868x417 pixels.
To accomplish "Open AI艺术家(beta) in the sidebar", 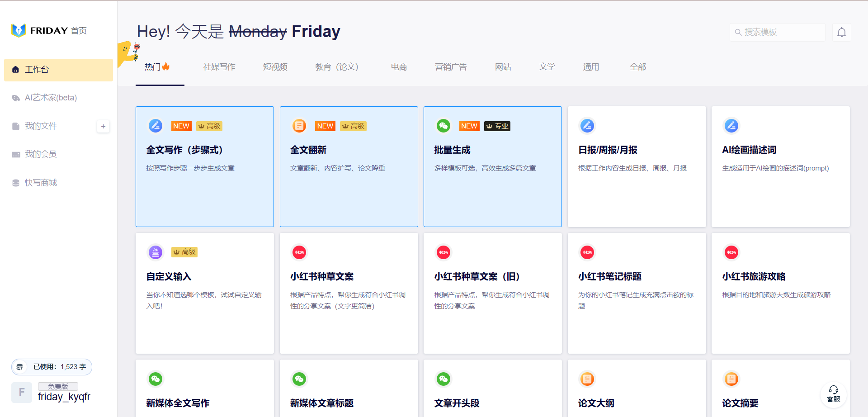I will pos(51,98).
